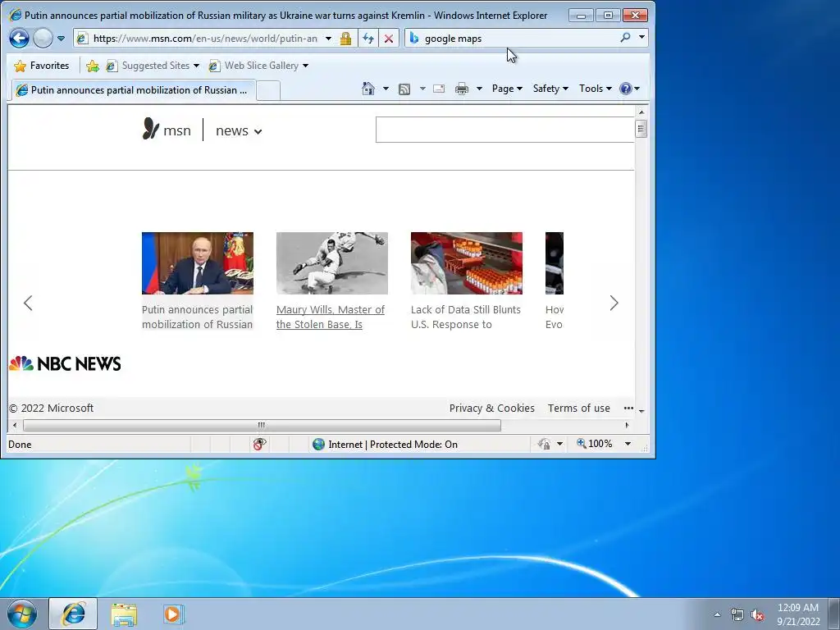
Task: Expand the Print options dropdown arrow
Action: coord(479,89)
